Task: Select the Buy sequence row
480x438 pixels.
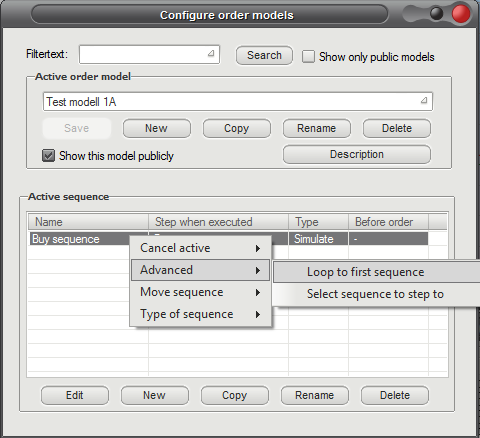Action: tap(228, 239)
